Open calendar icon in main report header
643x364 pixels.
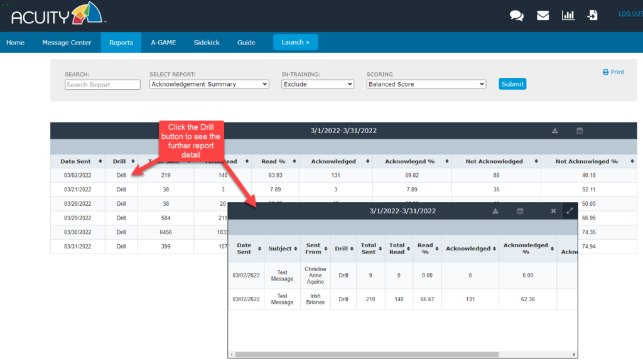[x=580, y=131]
